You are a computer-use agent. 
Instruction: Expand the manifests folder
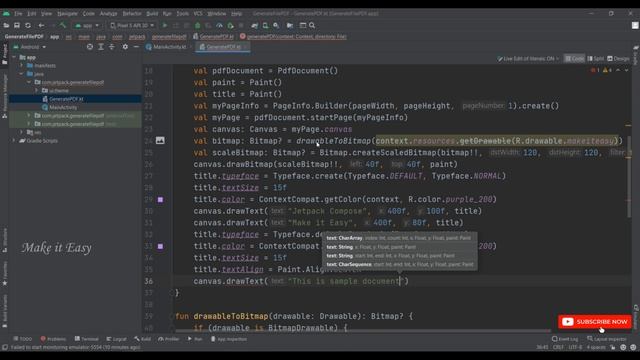(x=22, y=65)
